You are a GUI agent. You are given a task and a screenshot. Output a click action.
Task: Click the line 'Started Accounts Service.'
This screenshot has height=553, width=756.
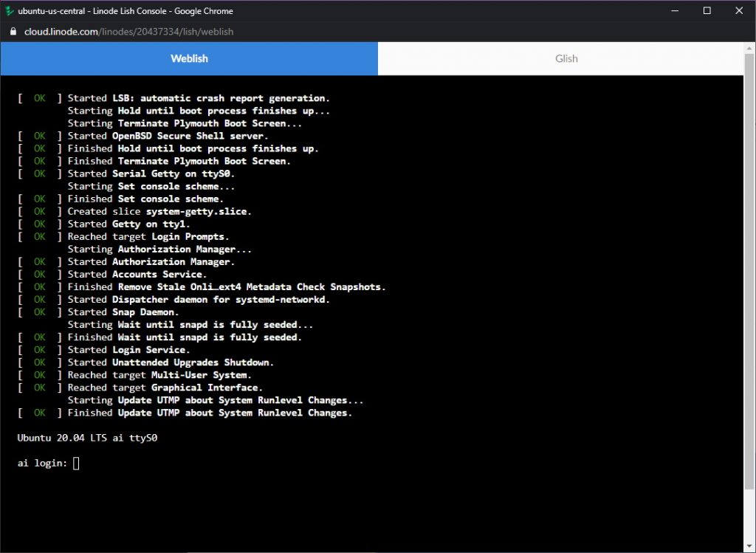[x=137, y=275]
